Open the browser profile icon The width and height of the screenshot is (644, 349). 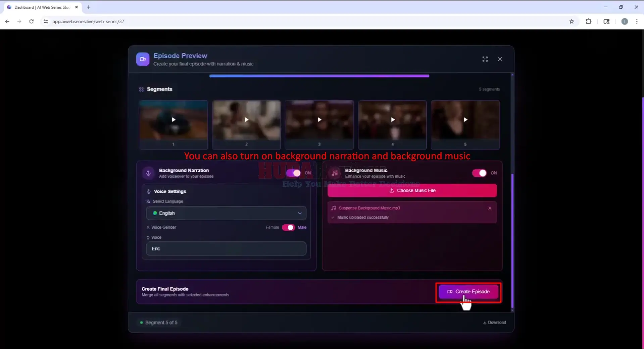pos(625,21)
